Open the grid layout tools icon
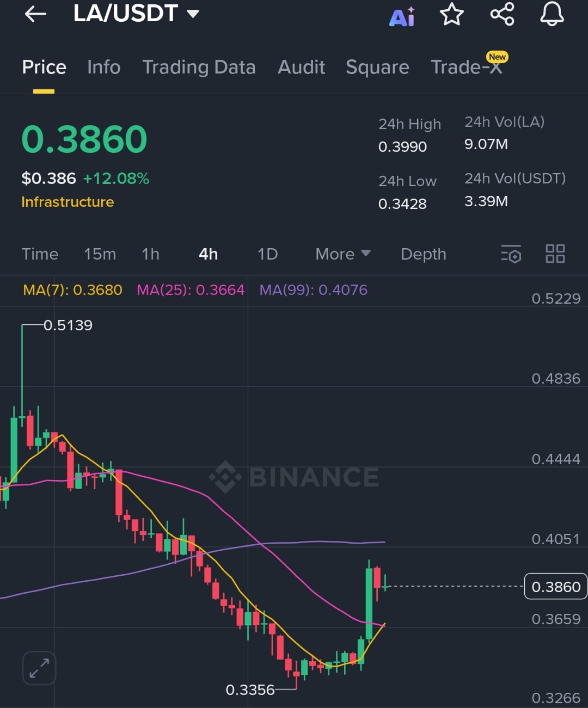Image resolution: width=588 pixels, height=708 pixels. pos(555,254)
